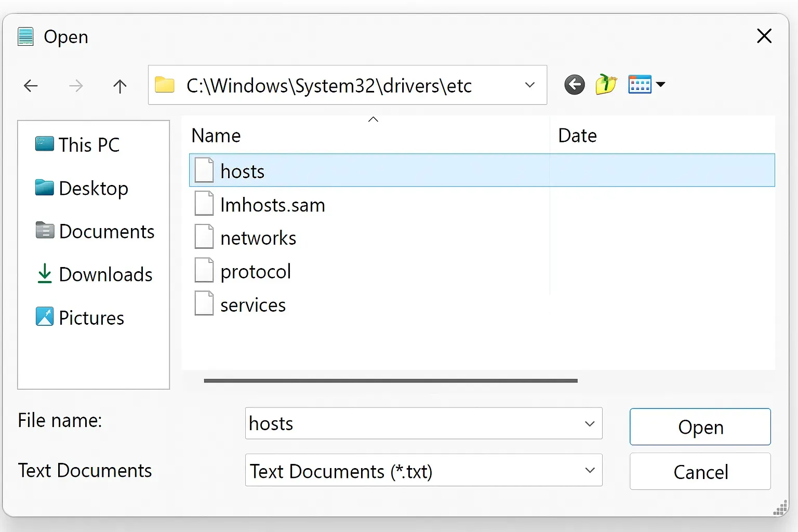Image resolution: width=798 pixels, height=532 pixels.
Task: Click the folder icon in the address bar
Action: pos(165,85)
